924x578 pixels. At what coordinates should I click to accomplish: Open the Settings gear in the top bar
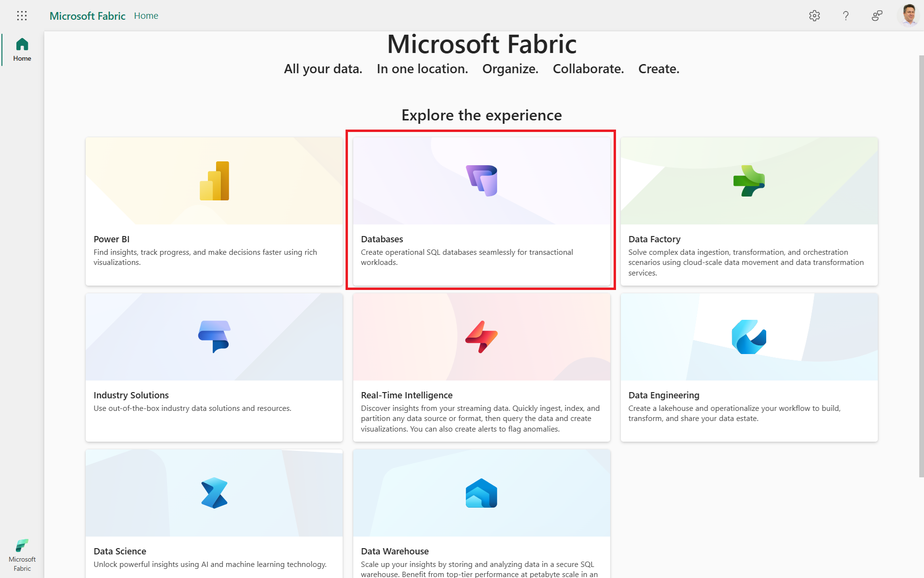coord(814,15)
